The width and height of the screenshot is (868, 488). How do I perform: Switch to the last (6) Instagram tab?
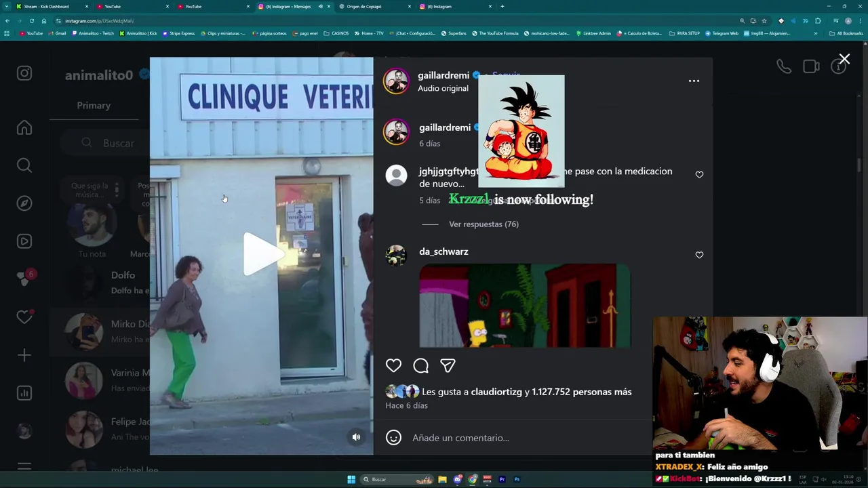[x=455, y=6]
